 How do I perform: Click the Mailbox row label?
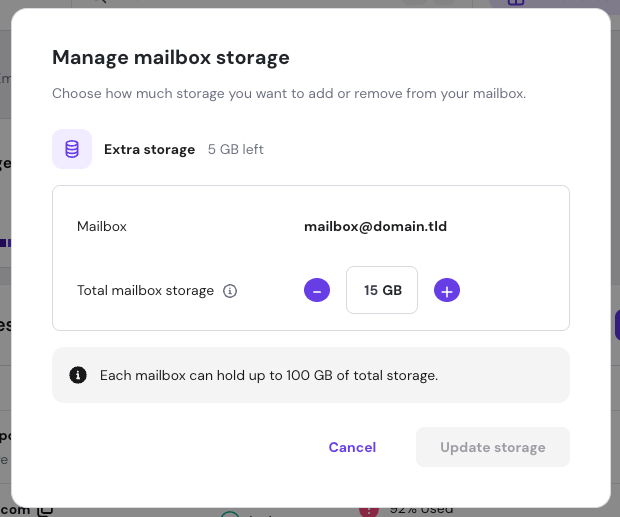click(x=102, y=226)
